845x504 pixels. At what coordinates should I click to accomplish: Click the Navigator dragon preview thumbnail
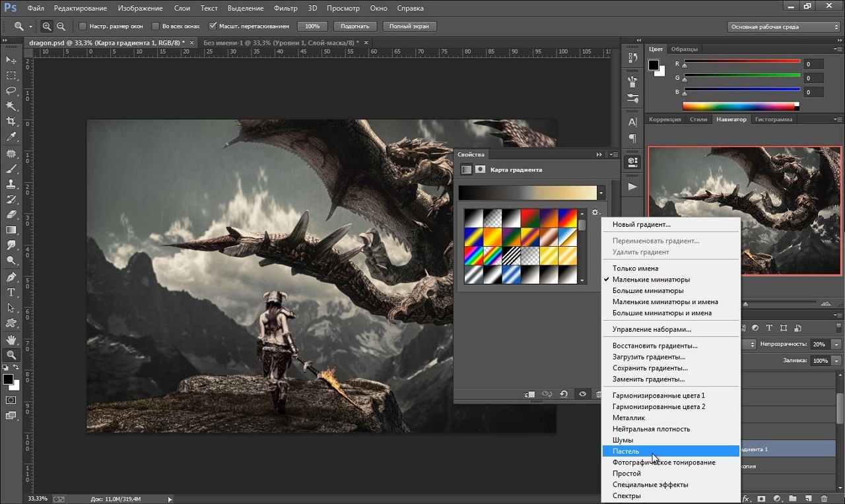[x=745, y=210]
